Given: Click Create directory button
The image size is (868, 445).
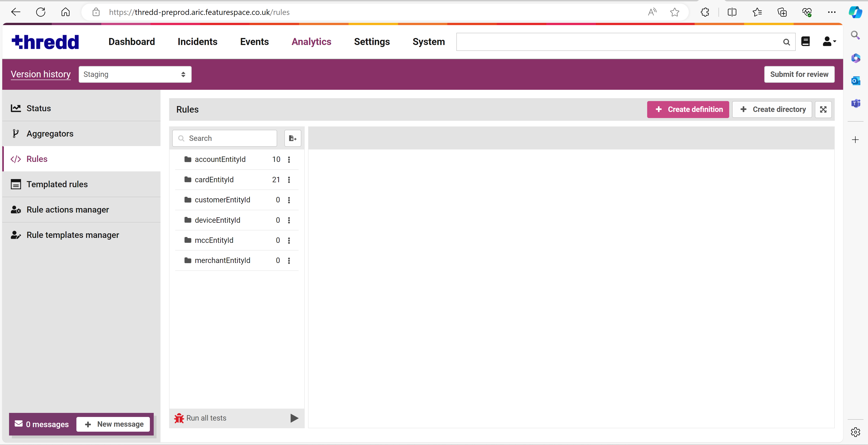Looking at the screenshot, I should (x=772, y=110).
